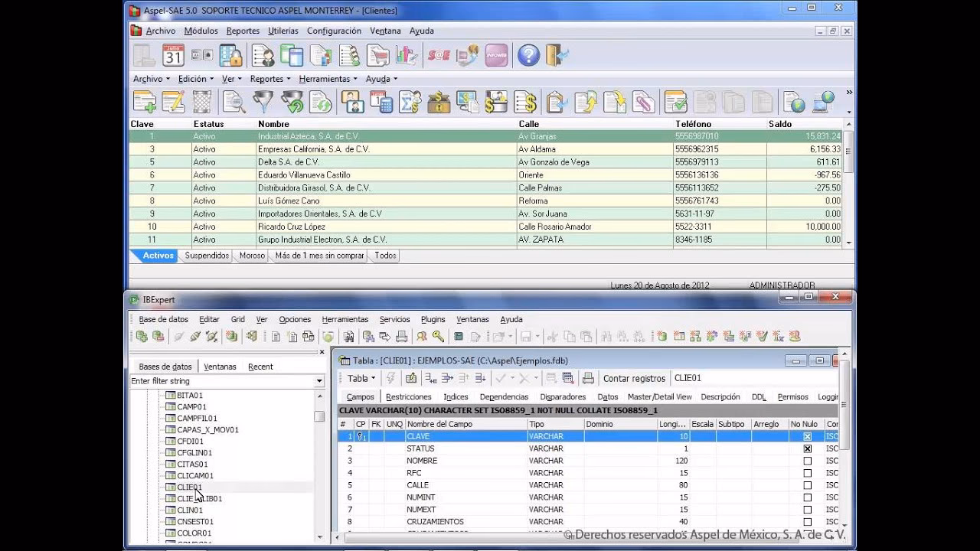Toggle the No Nulo checkbox for CRUZAMIENTOS
The image size is (980, 551).
coord(807,522)
